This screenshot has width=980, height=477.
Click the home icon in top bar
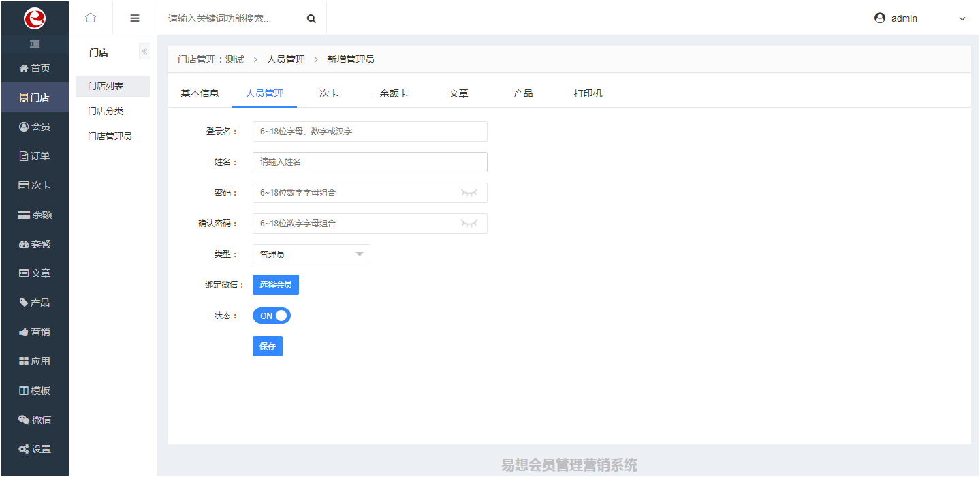click(x=91, y=18)
